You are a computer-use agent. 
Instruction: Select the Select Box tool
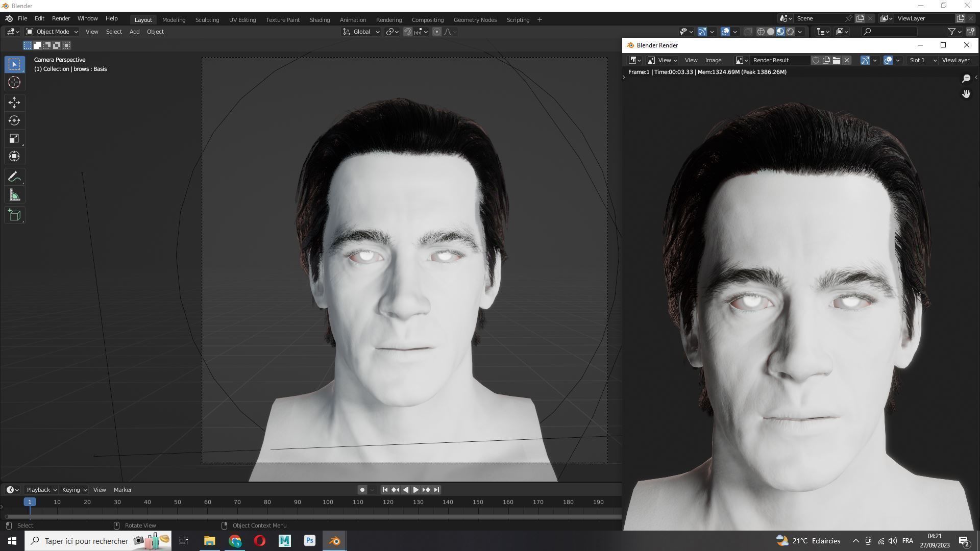(x=14, y=64)
